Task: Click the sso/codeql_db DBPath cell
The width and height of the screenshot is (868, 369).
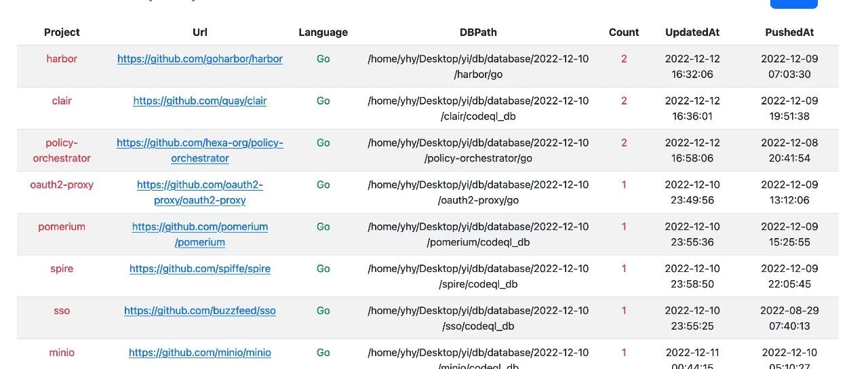Action: coord(478,319)
